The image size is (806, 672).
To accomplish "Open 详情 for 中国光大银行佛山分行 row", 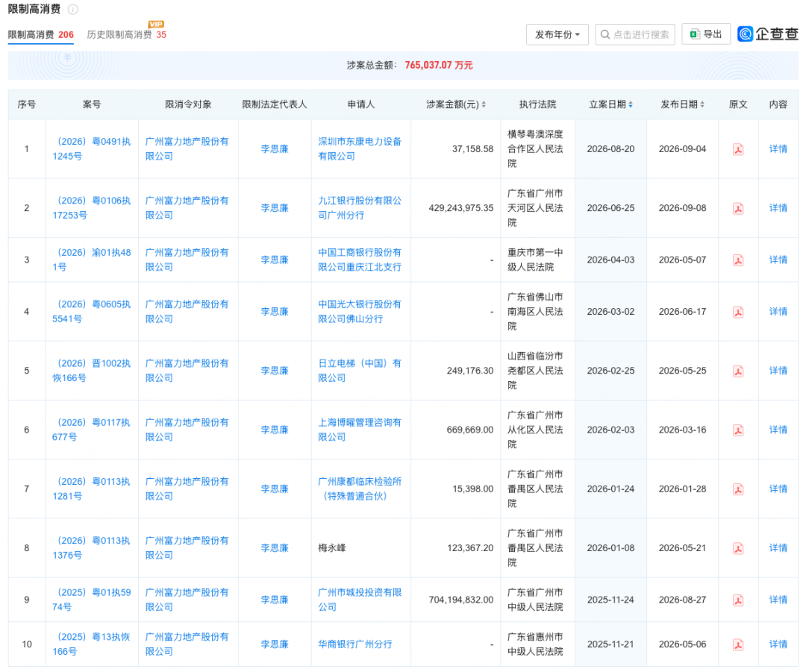I will [x=778, y=312].
